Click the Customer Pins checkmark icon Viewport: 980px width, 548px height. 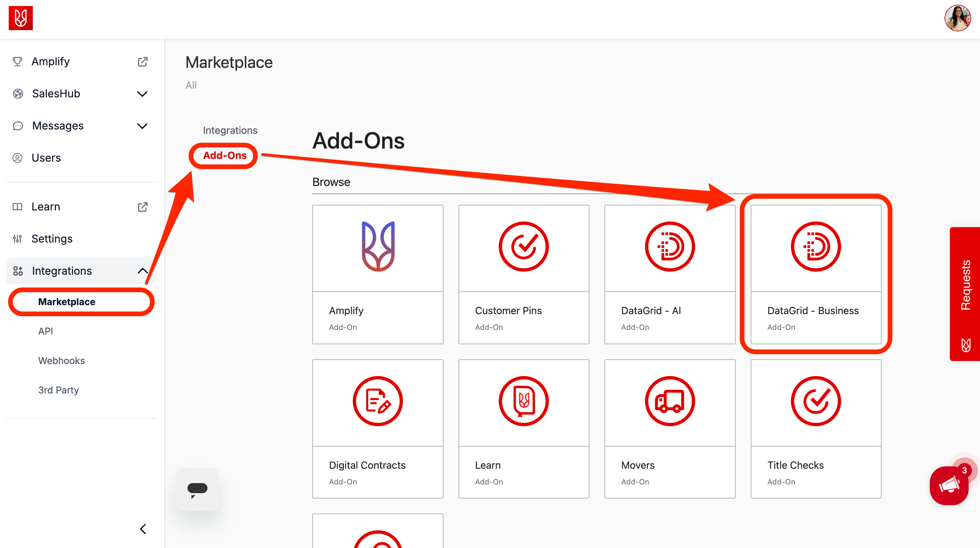[x=523, y=247]
